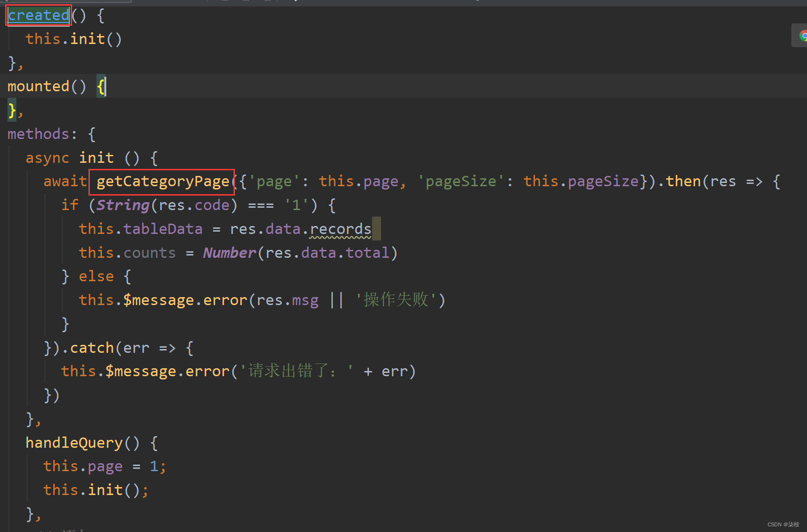Click the 'counts' property name

pos(149,253)
